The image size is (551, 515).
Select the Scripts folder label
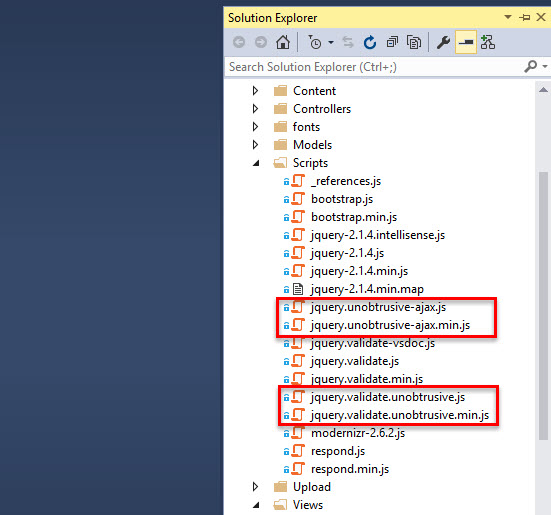tap(310, 163)
